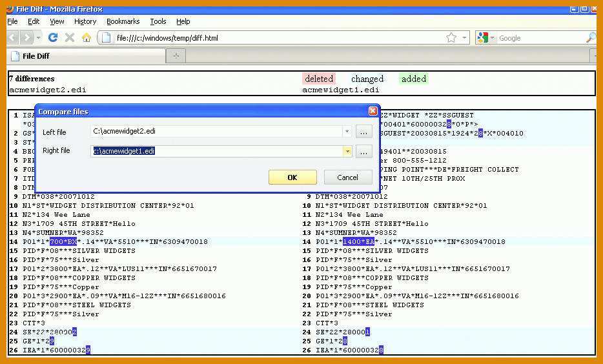The height and width of the screenshot is (364, 603).
Task: Open the Tools menu
Action: (x=158, y=21)
